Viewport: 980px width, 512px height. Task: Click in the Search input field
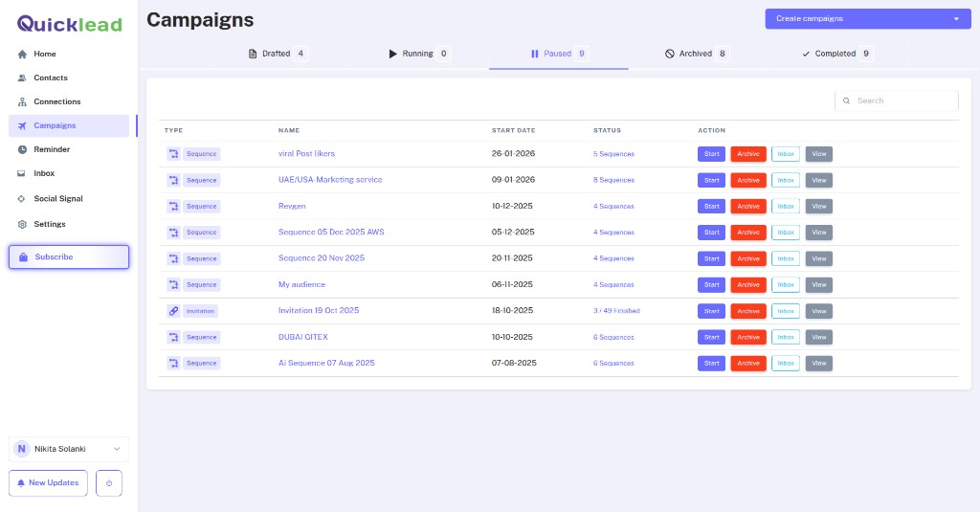click(896, 100)
